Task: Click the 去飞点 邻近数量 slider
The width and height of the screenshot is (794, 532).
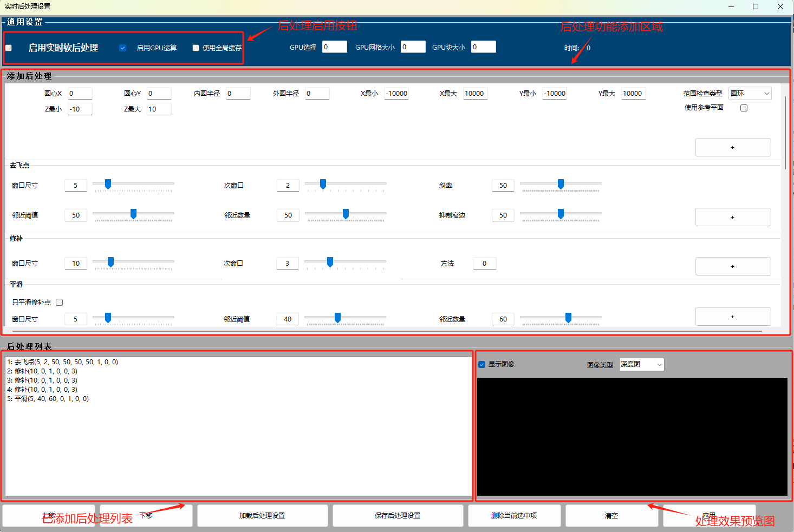Action: 346,215
